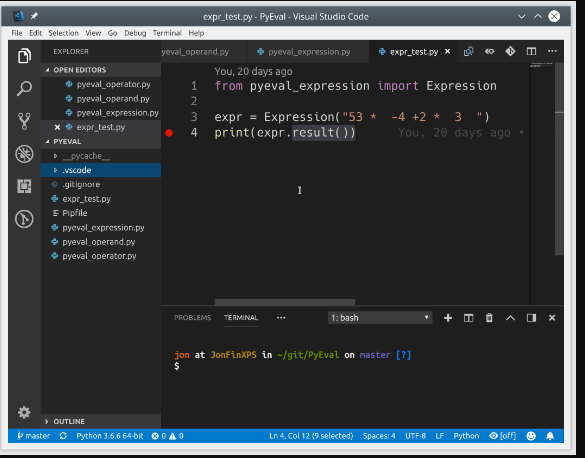Click the code minimap preview
The height and width of the screenshot is (458, 585).
tap(542, 65)
